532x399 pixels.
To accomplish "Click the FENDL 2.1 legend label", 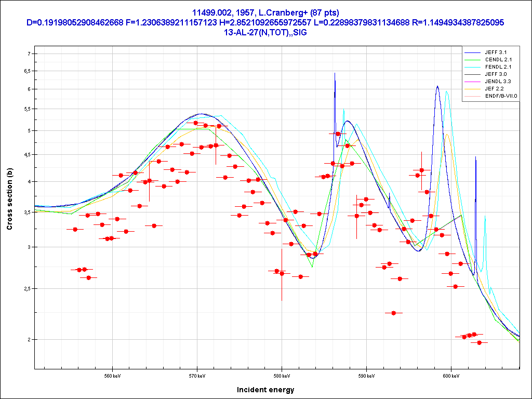I will point(499,67).
